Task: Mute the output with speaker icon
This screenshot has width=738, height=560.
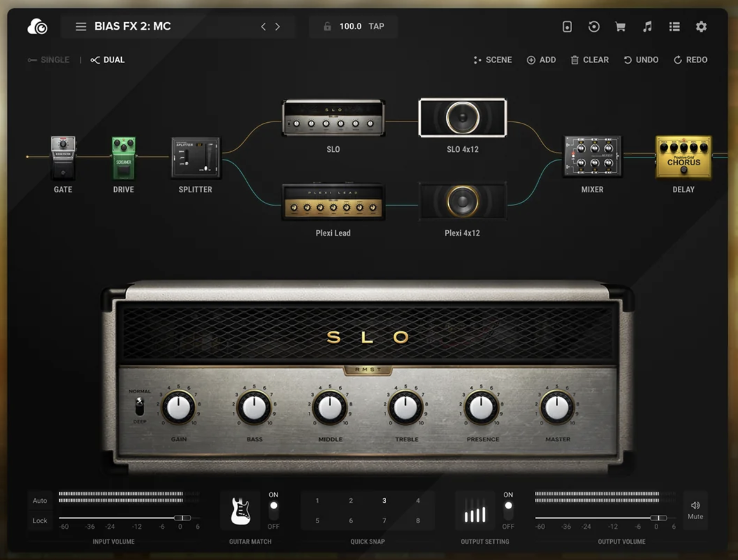Action: [695, 510]
